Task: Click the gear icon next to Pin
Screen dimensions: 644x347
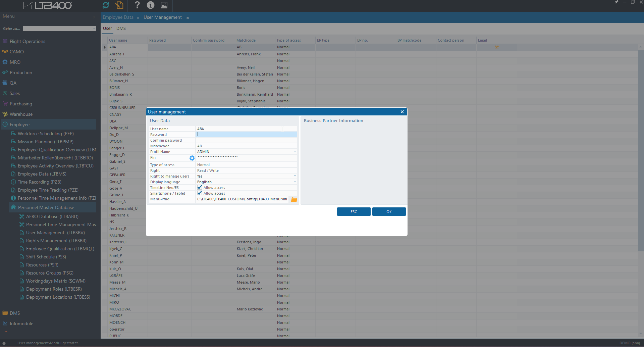Action: tap(192, 158)
